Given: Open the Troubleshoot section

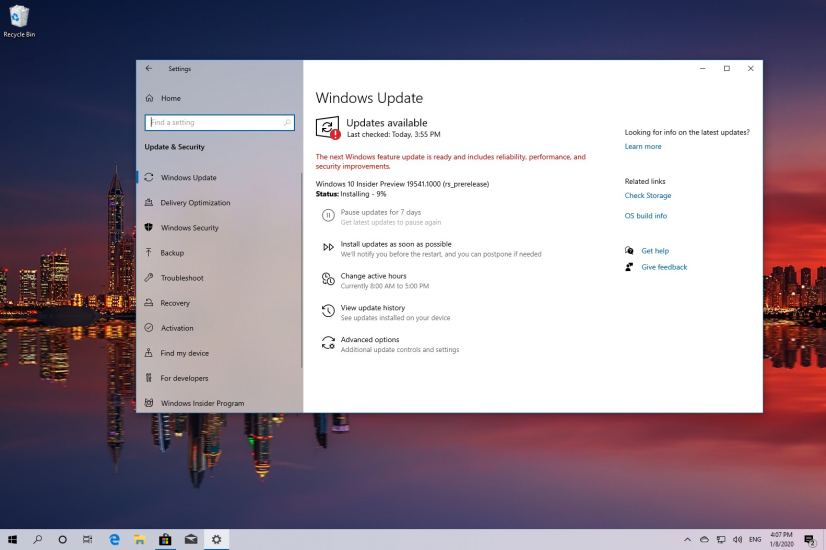Looking at the screenshot, I should [182, 278].
